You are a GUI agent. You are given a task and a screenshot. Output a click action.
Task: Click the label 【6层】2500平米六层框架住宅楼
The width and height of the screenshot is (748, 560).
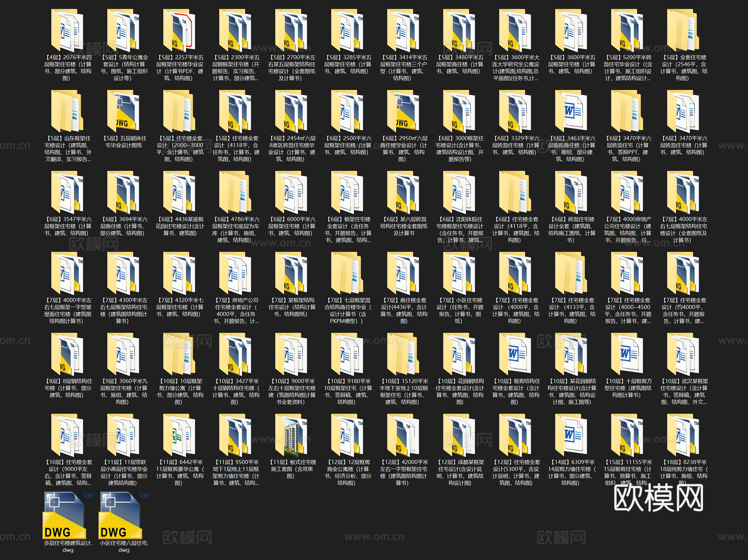[347, 145]
